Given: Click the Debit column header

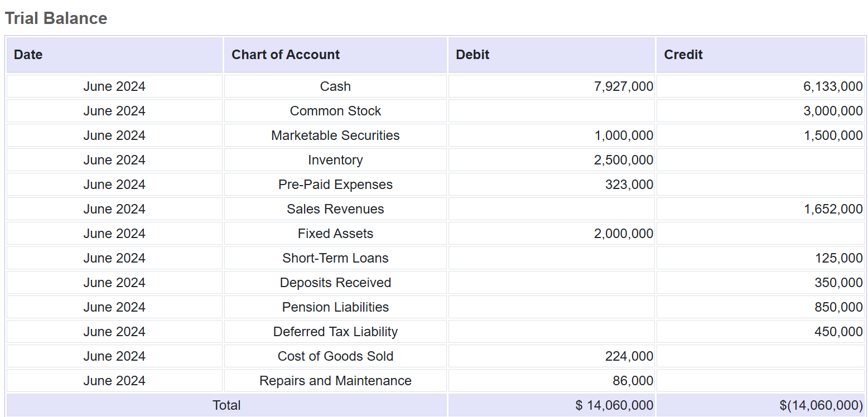Looking at the screenshot, I should click(x=551, y=55).
